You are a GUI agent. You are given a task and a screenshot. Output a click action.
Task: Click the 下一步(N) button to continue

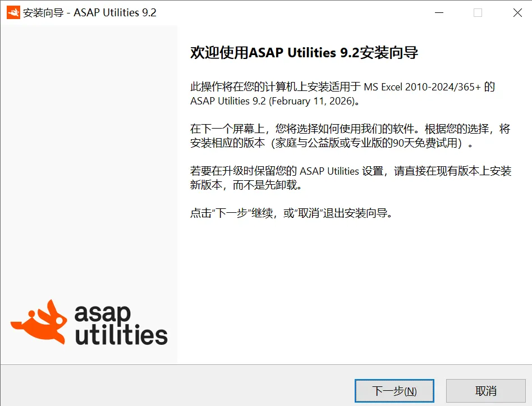[x=395, y=391]
